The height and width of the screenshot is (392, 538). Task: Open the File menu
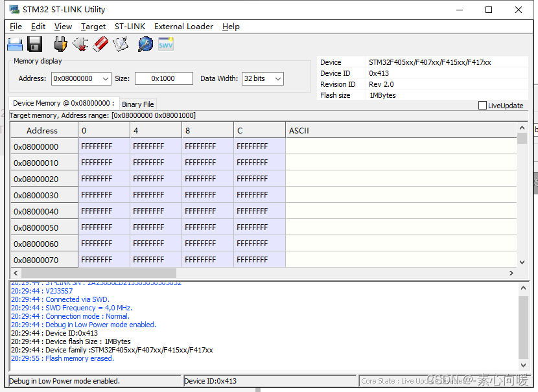pyautogui.click(x=16, y=27)
